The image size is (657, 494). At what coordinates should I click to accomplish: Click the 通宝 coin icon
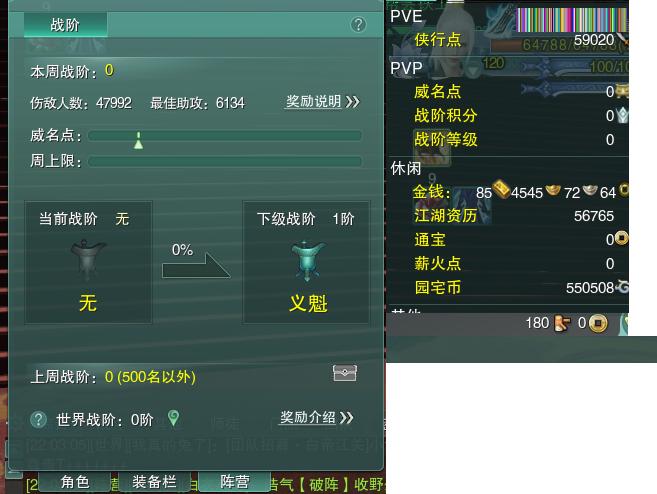(621, 238)
